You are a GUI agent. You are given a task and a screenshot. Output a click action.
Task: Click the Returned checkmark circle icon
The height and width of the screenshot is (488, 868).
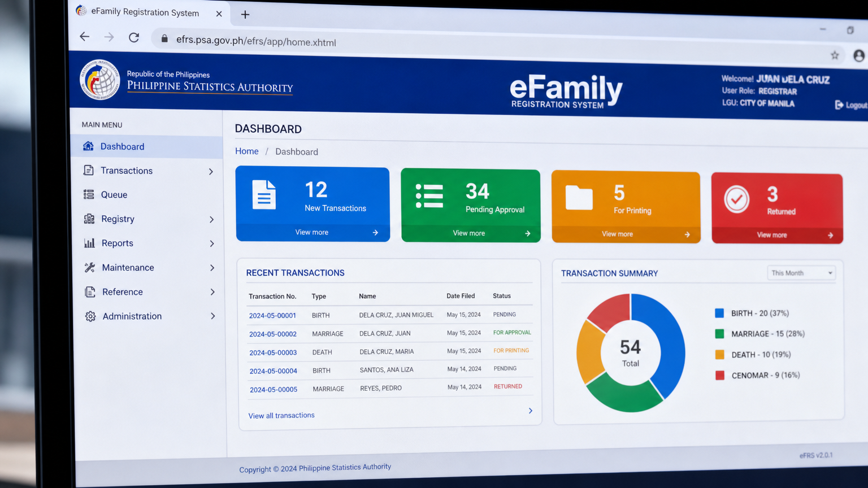point(737,199)
